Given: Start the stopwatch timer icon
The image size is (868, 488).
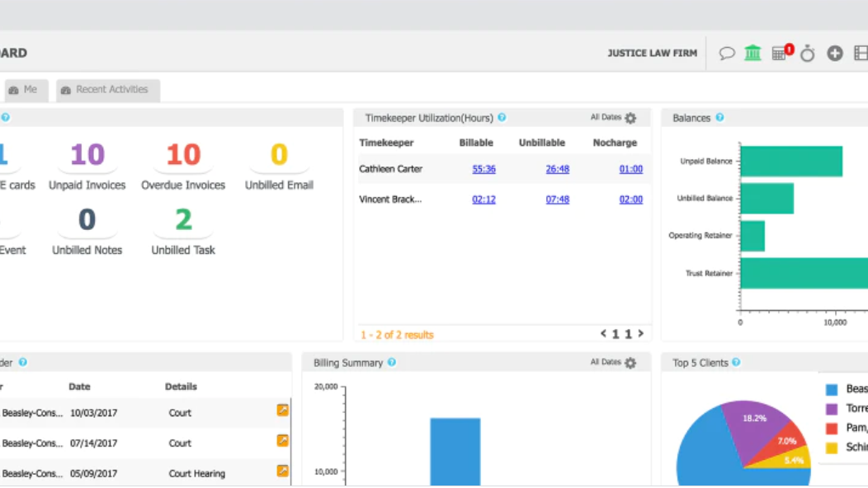Looking at the screenshot, I should [x=808, y=53].
